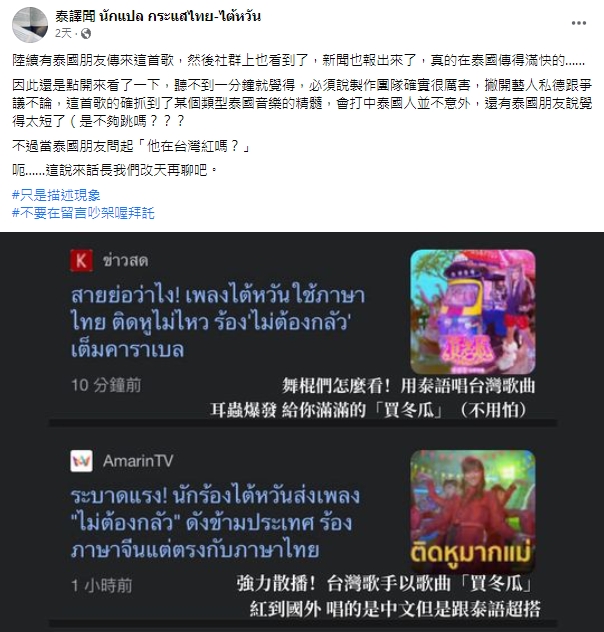Click the AmarinTV source logo icon
The width and height of the screenshot is (604, 632).
tap(81, 461)
